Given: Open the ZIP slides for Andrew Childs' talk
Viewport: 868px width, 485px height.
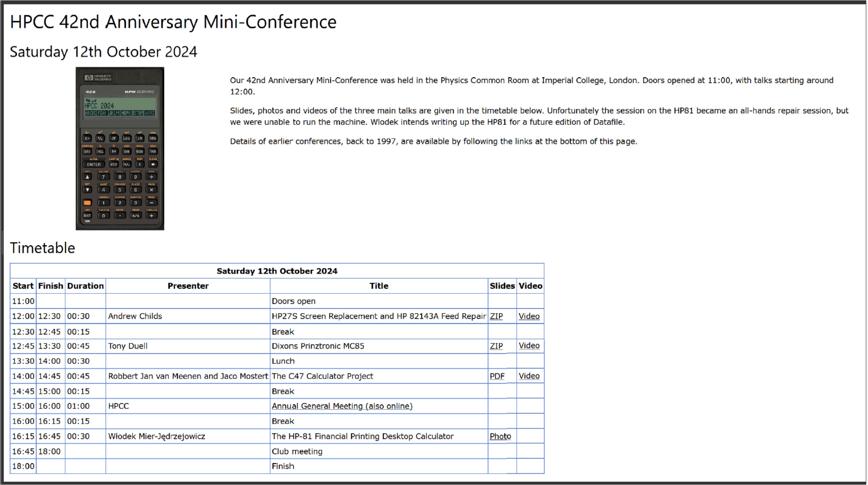Looking at the screenshot, I should pyautogui.click(x=496, y=316).
